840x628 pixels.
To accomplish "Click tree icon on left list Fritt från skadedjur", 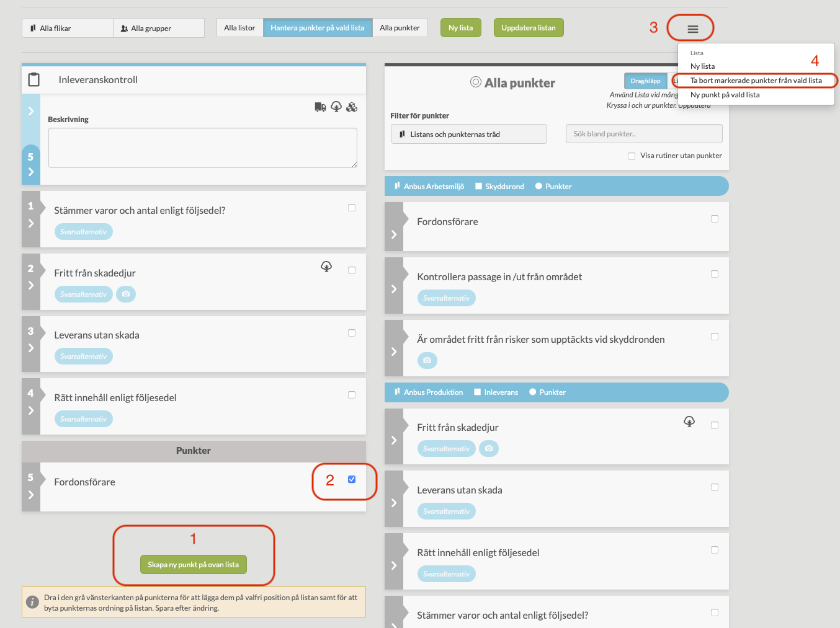I will click(326, 267).
